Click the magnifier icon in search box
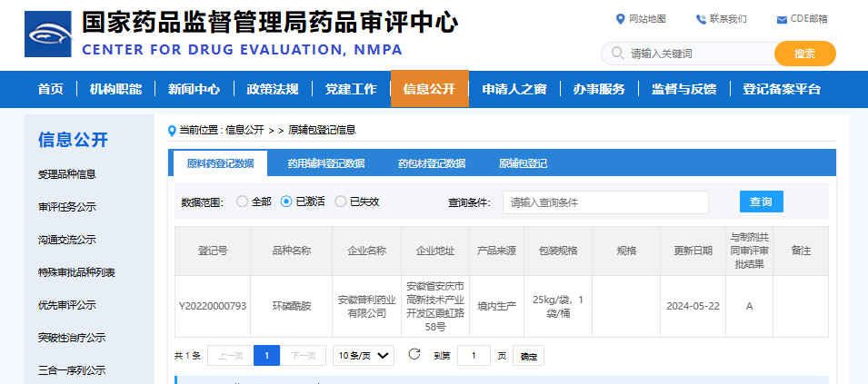868x384 pixels. pyautogui.click(x=617, y=54)
